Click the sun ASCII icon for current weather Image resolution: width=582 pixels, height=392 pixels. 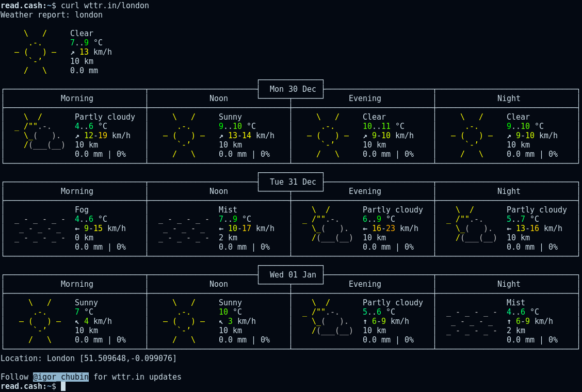[36, 52]
